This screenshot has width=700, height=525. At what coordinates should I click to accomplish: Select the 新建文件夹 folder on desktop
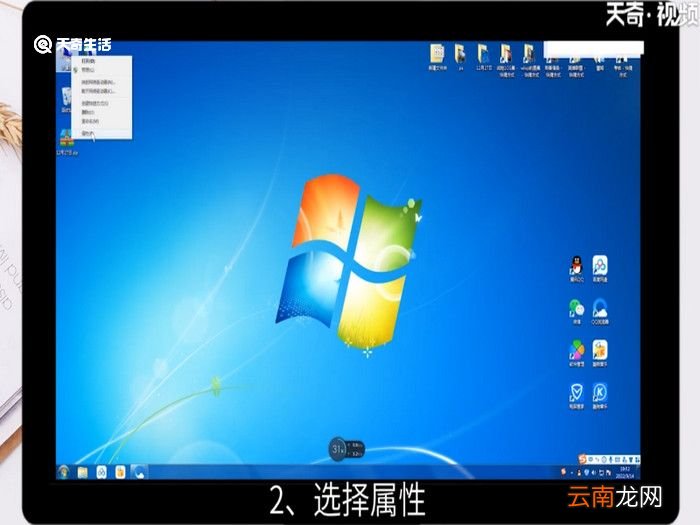tap(438, 58)
